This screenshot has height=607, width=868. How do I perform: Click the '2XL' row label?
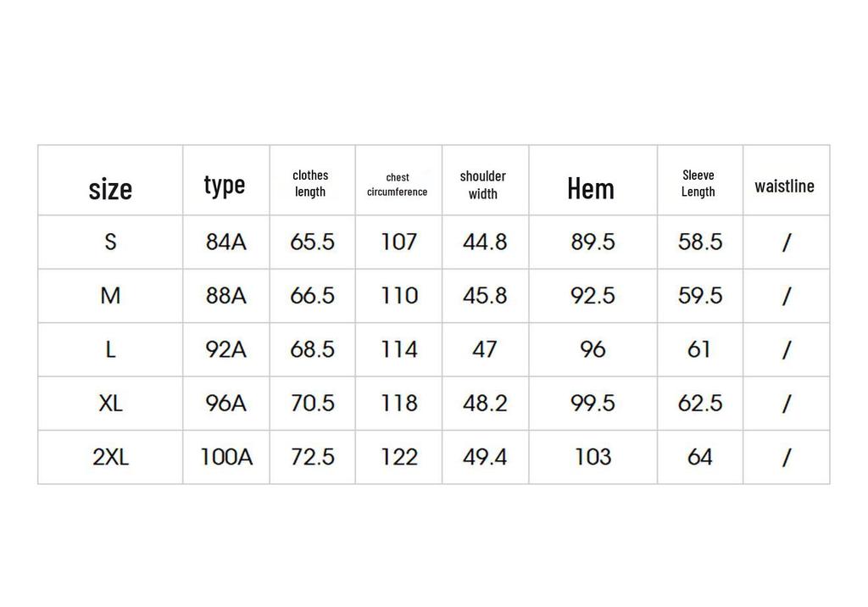coord(110,457)
